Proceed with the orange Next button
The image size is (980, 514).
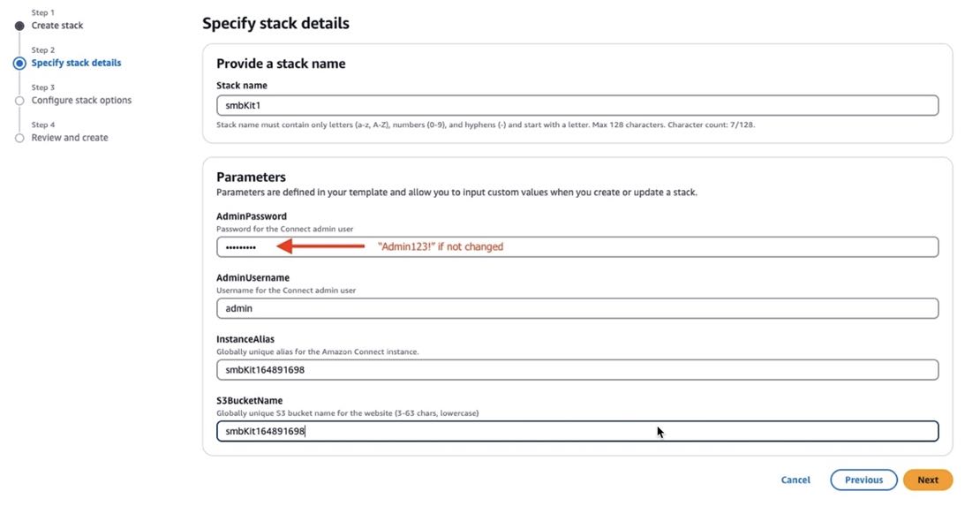927,480
